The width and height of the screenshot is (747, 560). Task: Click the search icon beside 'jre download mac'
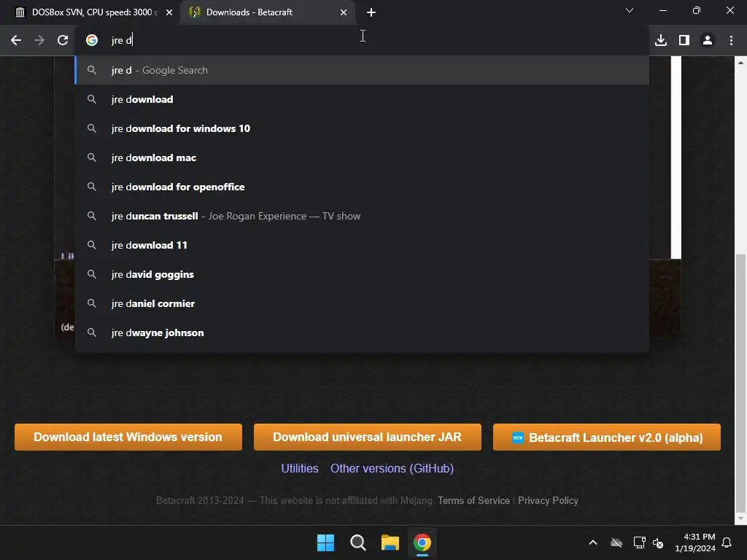[92, 157]
